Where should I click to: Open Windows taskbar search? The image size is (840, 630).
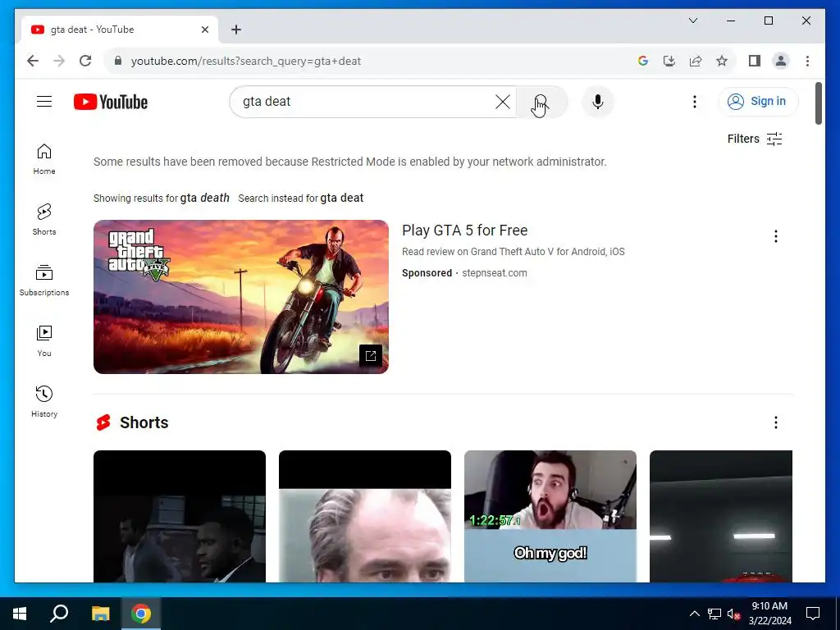tap(59, 614)
